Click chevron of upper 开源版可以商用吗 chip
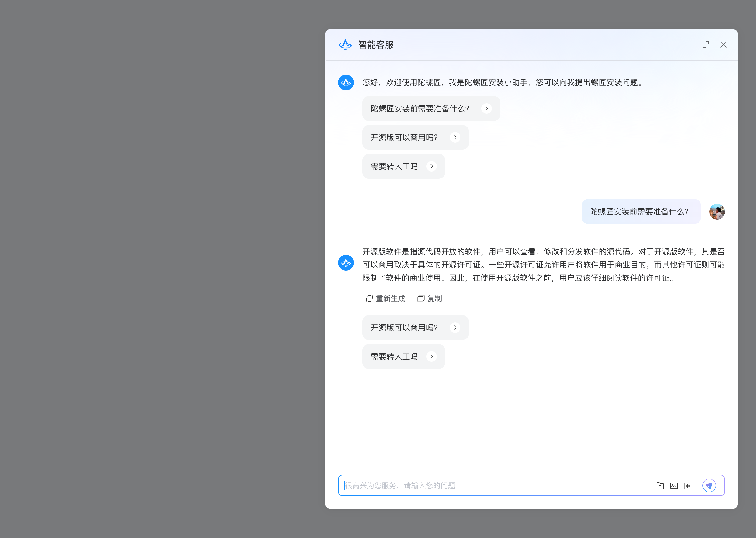Viewport: 756px width, 538px height. point(455,137)
